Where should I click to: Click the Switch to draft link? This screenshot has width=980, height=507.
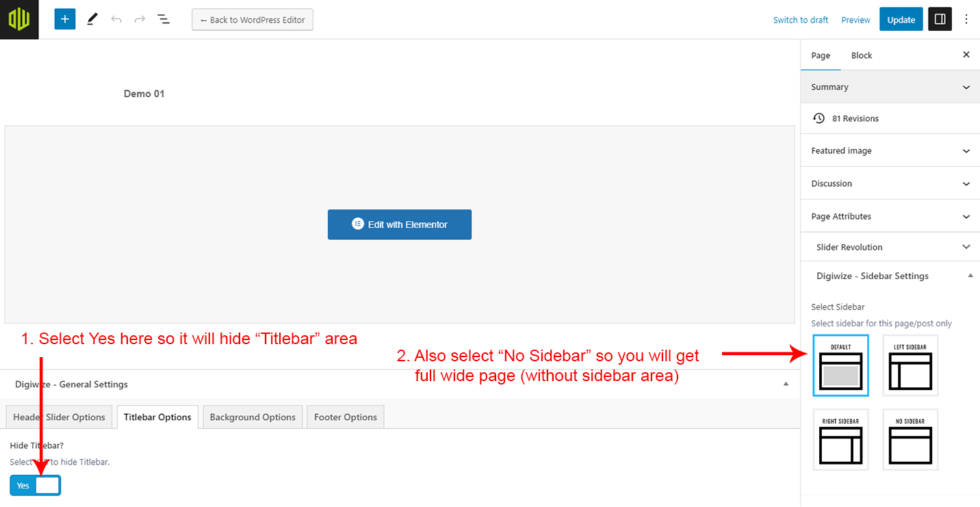click(x=800, y=20)
